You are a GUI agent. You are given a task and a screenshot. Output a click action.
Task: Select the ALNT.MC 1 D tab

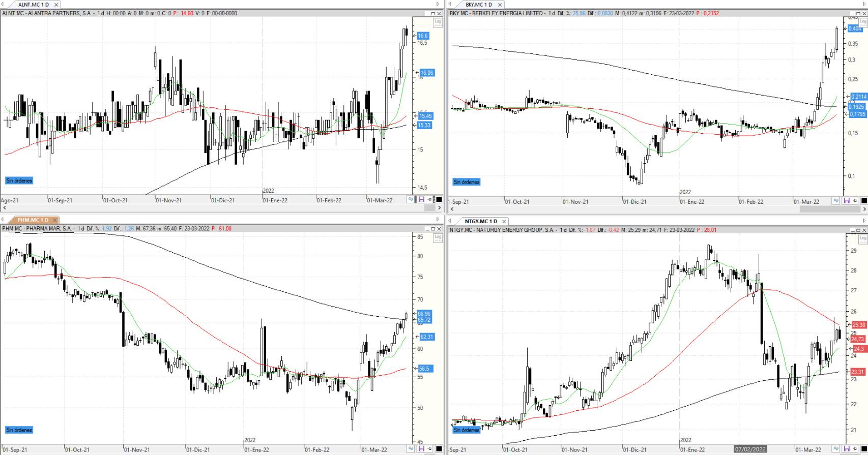(34, 5)
